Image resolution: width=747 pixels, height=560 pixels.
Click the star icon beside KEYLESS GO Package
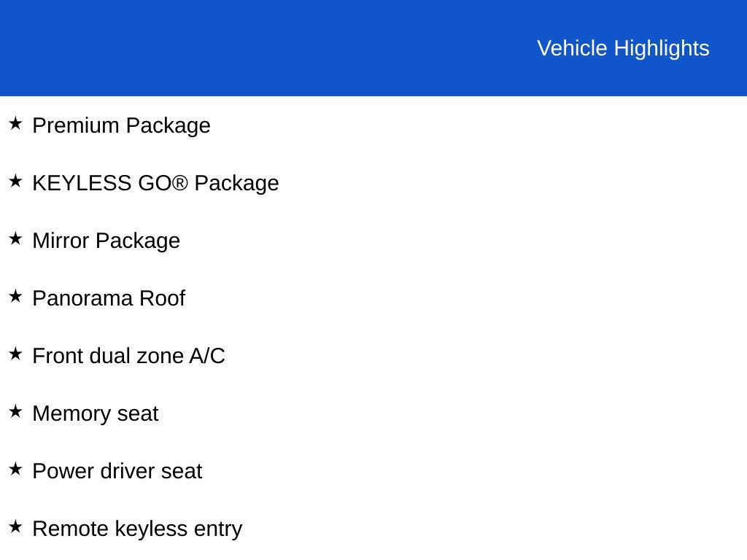[x=15, y=181]
